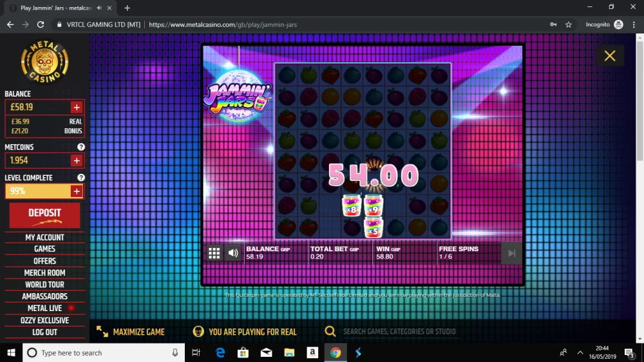Click the 54.00 win amount text
Viewport: 644px width, 362px height.
374,175
